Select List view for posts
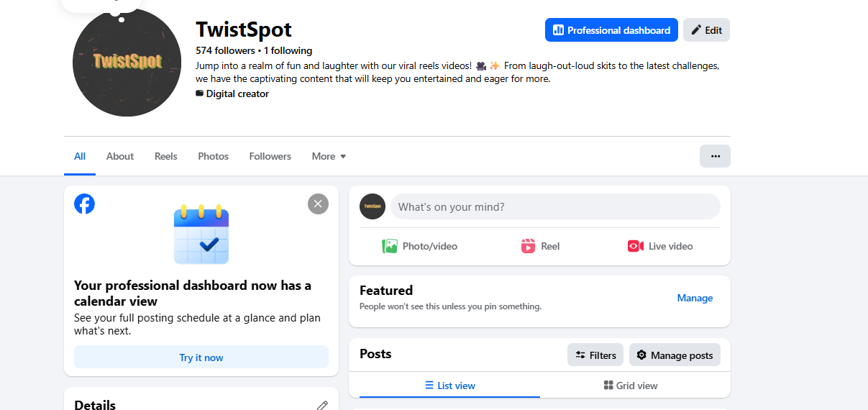 tap(449, 386)
